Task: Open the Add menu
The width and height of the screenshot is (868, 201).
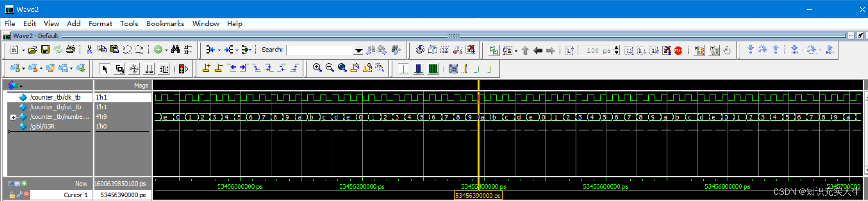Action: (73, 24)
